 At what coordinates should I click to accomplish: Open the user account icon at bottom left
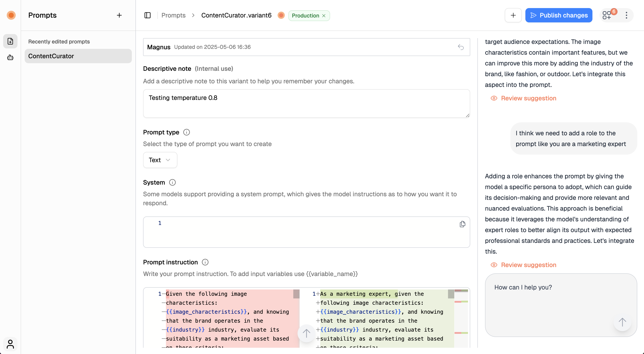pyautogui.click(x=10, y=344)
